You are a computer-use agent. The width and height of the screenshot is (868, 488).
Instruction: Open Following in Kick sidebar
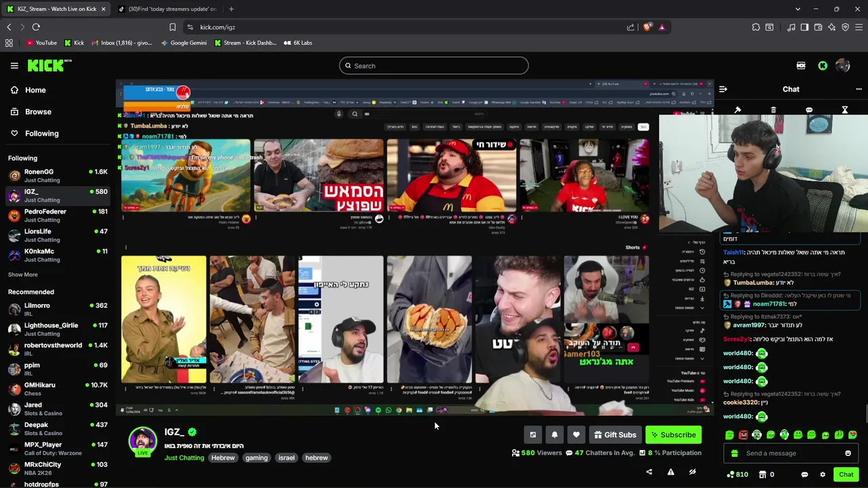coord(34,134)
